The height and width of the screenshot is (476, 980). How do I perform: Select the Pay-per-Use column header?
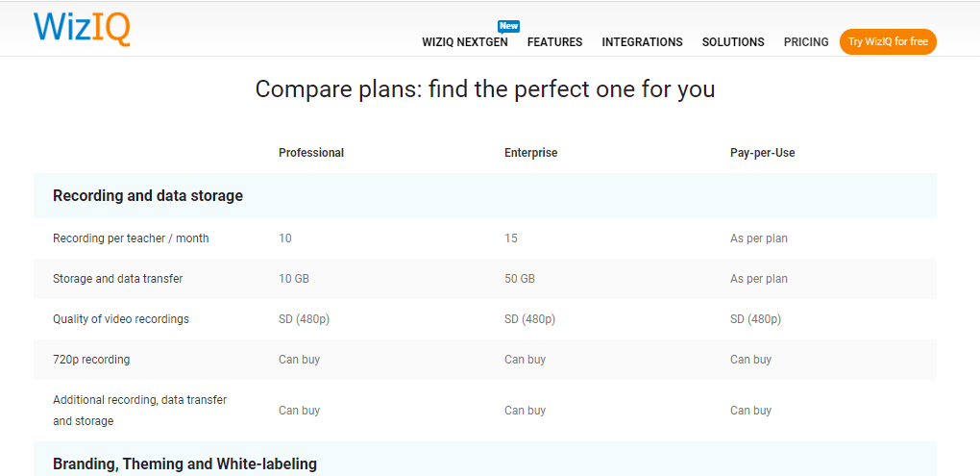coord(763,153)
